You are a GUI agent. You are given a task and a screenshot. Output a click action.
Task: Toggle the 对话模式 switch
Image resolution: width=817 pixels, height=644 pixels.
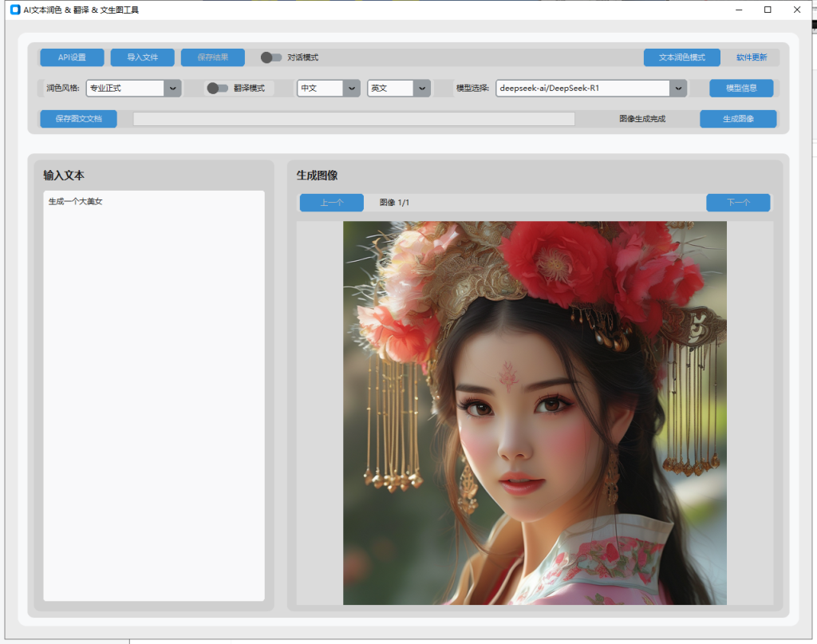tap(271, 57)
